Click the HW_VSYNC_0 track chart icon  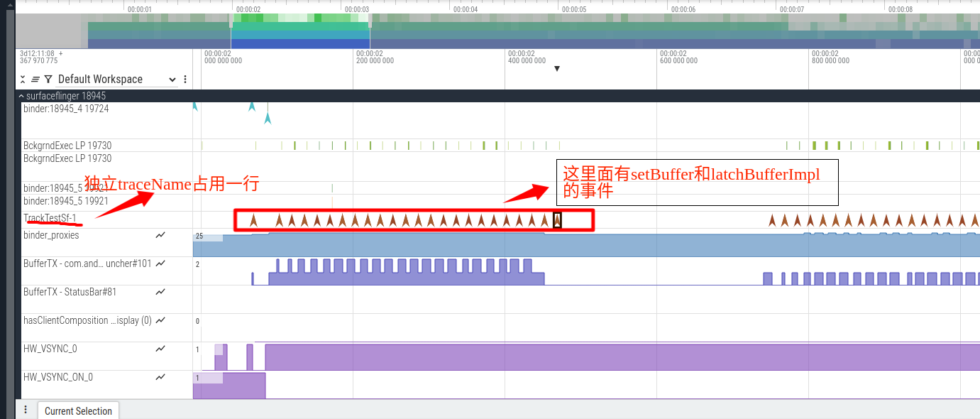pos(160,349)
